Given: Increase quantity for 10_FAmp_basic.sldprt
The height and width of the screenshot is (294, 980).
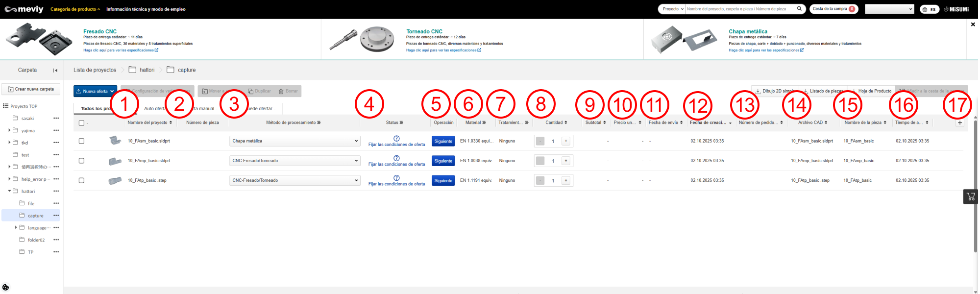Looking at the screenshot, I should click(565, 161).
